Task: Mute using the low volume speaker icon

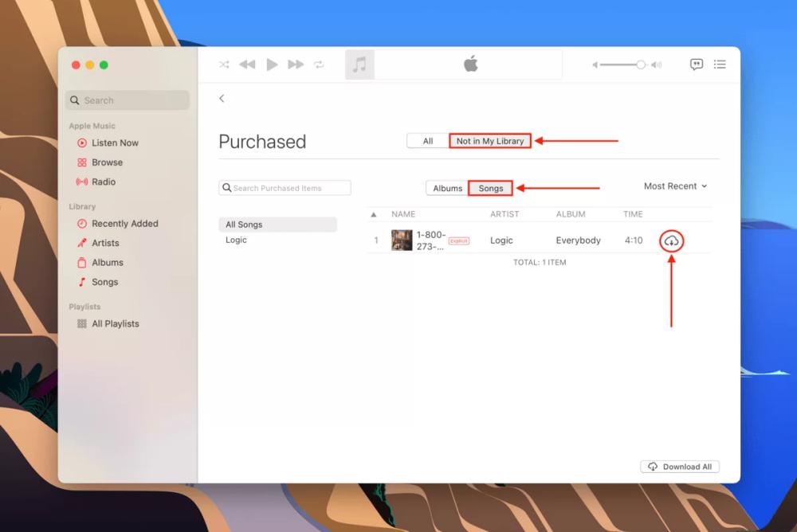Action: click(x=595, y=65)
